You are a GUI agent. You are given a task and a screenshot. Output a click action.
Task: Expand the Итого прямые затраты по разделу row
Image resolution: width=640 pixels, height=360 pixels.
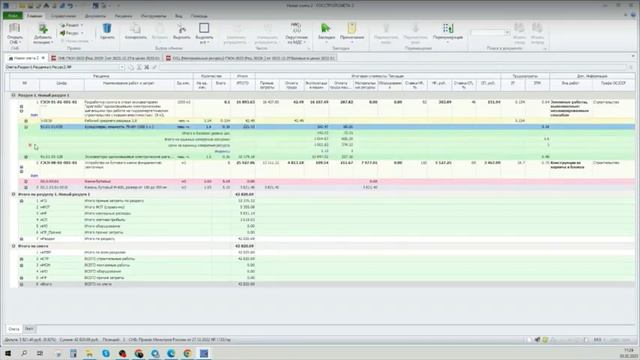click(22, 201)
